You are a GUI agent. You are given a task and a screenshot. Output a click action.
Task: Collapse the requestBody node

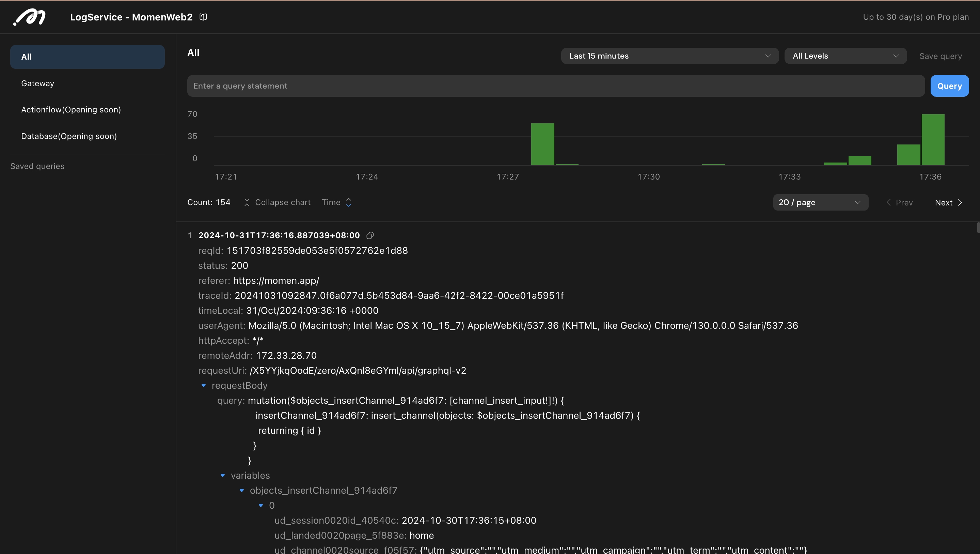click(204, 386)
